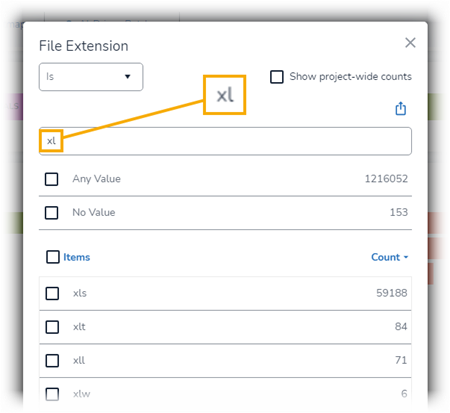Select the xls row label
The height and width of the screenshot is (413, 450).
(x=80, y=293)
